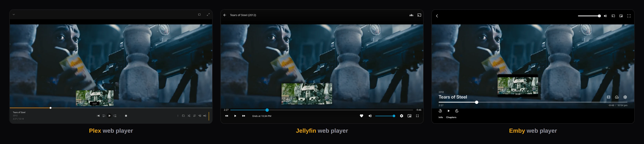Screen dimensions: 644x144
Task: Click the Plex window-mode square icon
Action: click(199, 14)
